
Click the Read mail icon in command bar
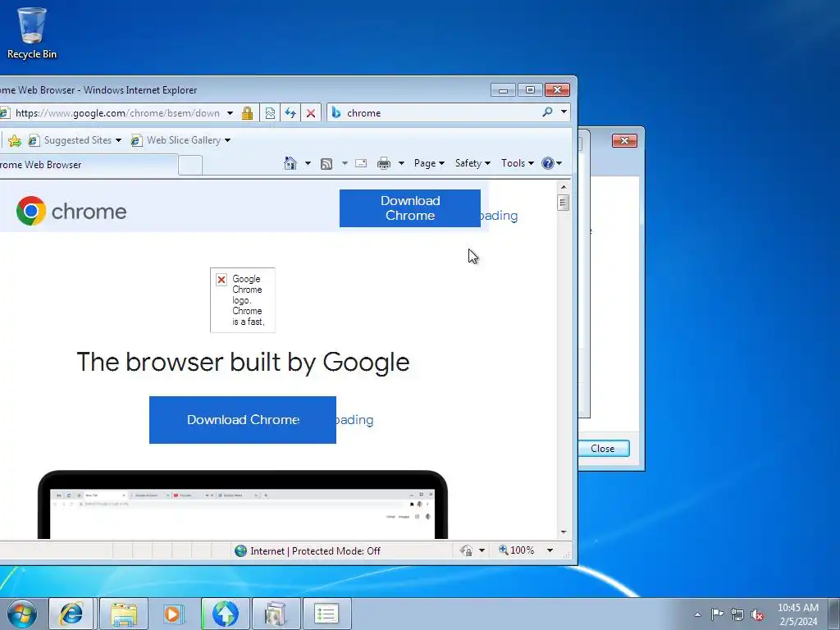(361, 163)
